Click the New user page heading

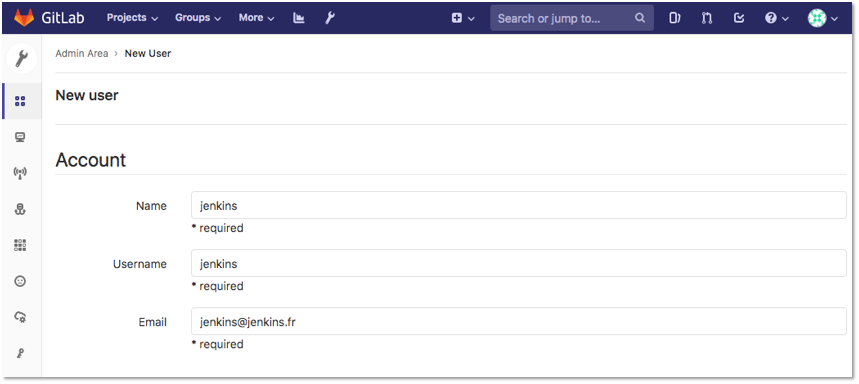(x=87, y=95)
